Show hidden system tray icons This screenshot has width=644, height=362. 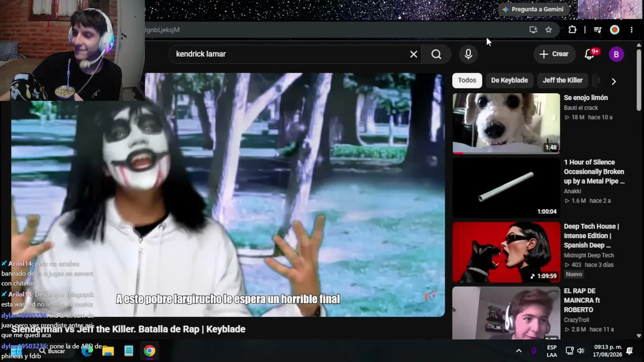click(x=519, y=351)
